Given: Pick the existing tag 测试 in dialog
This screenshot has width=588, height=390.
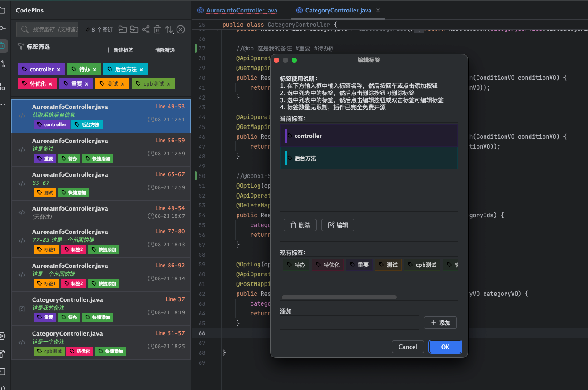Looking at the screenshot, I should click(x=388, y=265).
